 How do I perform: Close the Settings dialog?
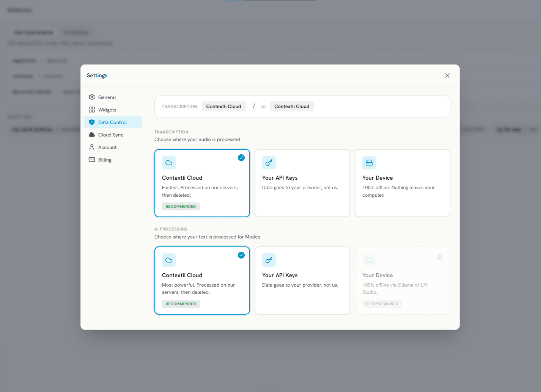coord(447,75)
